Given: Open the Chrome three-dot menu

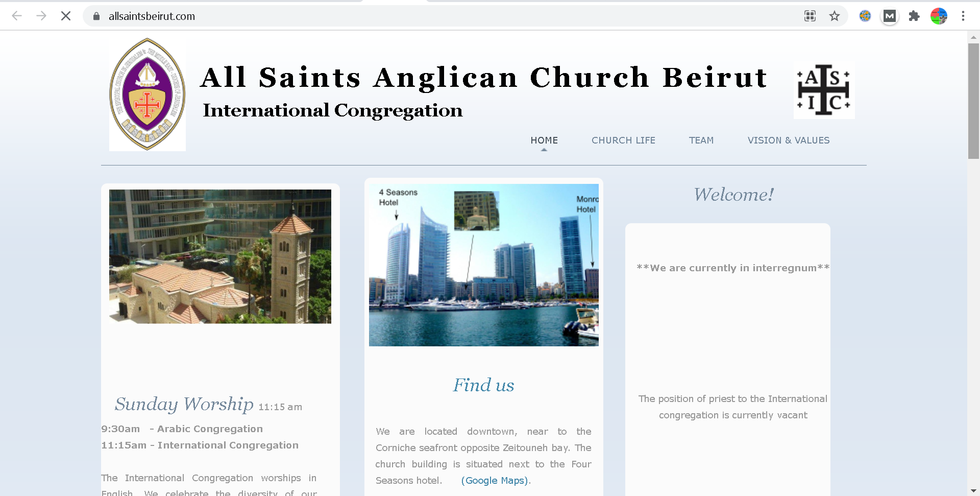Looking at the screenshot, I should click(x=963, y=16).
